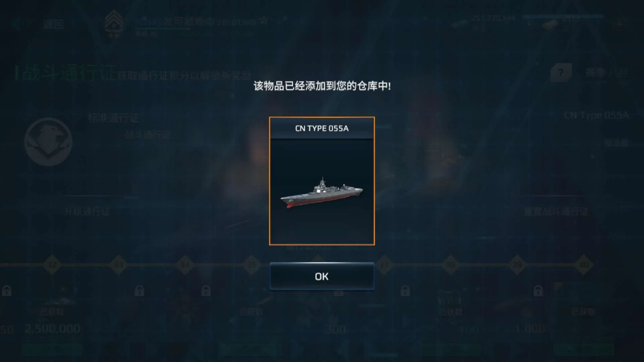The image size is (644, 362).
Task: Add gold with the far-right plus icon
Action: click(x=620, y=24)
